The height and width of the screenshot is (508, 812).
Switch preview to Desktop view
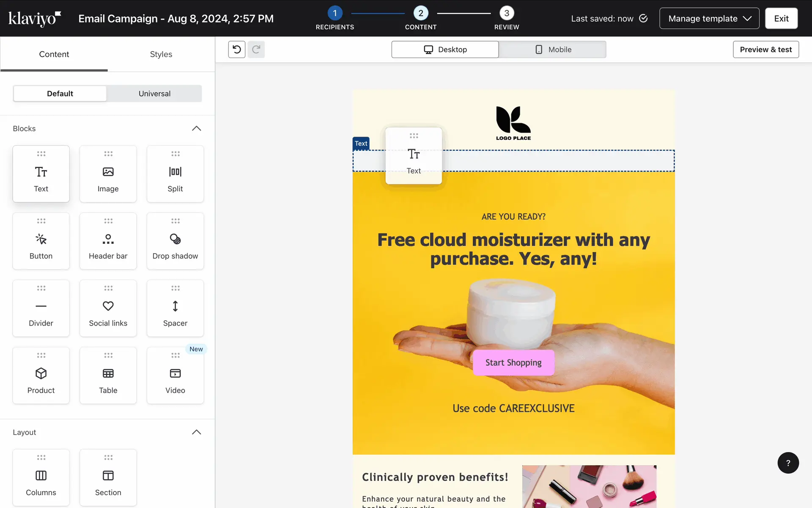tap(445, 50)
